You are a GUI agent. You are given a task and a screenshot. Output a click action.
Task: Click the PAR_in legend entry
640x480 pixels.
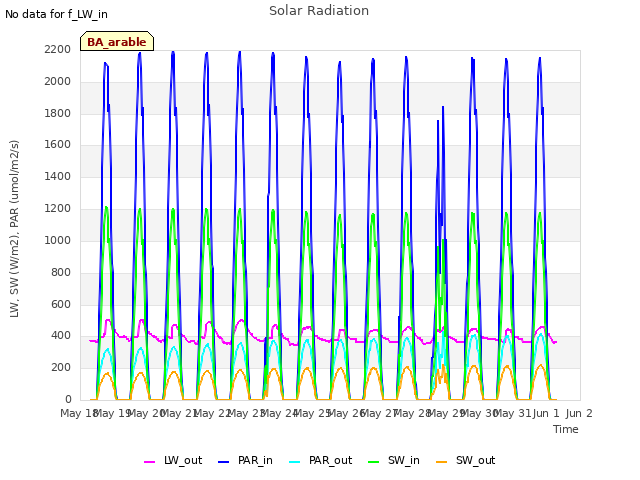(x=246, y=461)
